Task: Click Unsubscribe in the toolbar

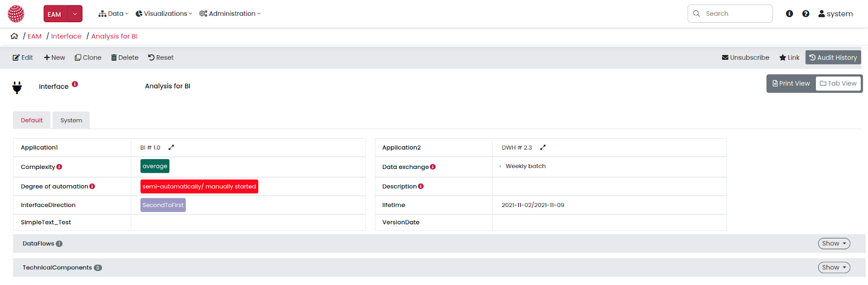Action: tap(745, 57)
